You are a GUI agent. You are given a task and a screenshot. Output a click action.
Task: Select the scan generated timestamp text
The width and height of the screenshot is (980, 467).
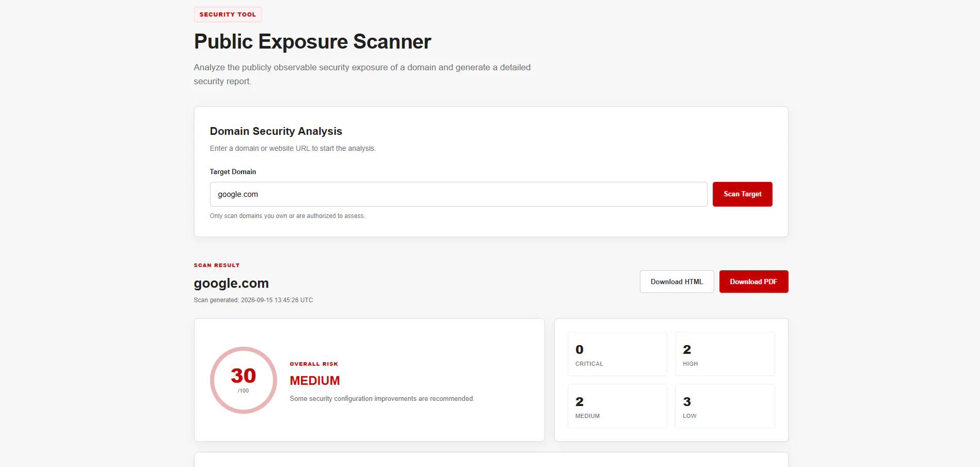coord(253,300)
